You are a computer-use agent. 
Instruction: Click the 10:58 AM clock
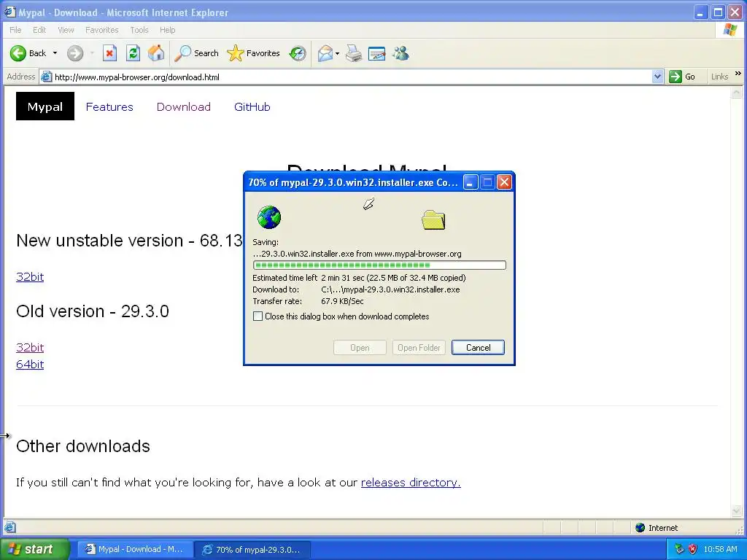(x=720, y=549)
